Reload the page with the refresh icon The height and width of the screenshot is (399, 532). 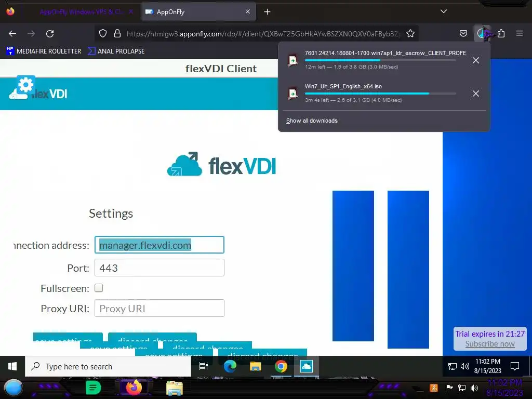click(50, 34)
